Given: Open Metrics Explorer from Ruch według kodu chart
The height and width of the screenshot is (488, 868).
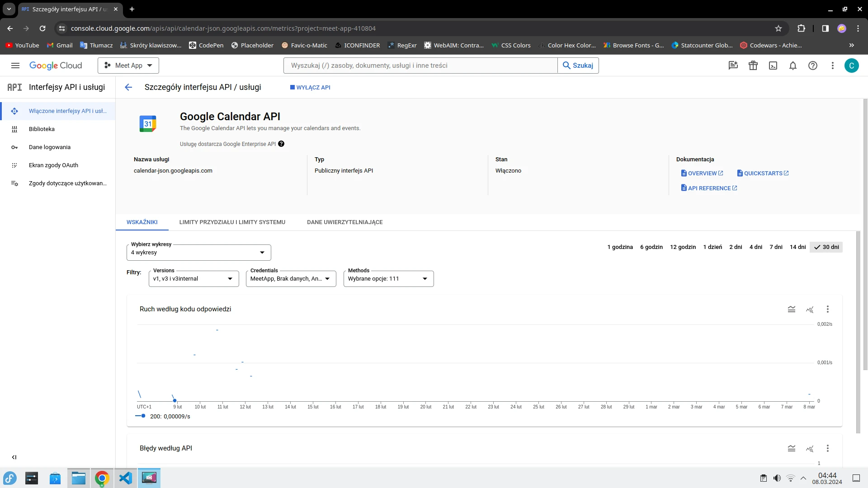Looking at the screenshot, I should [x=810, y=309].
